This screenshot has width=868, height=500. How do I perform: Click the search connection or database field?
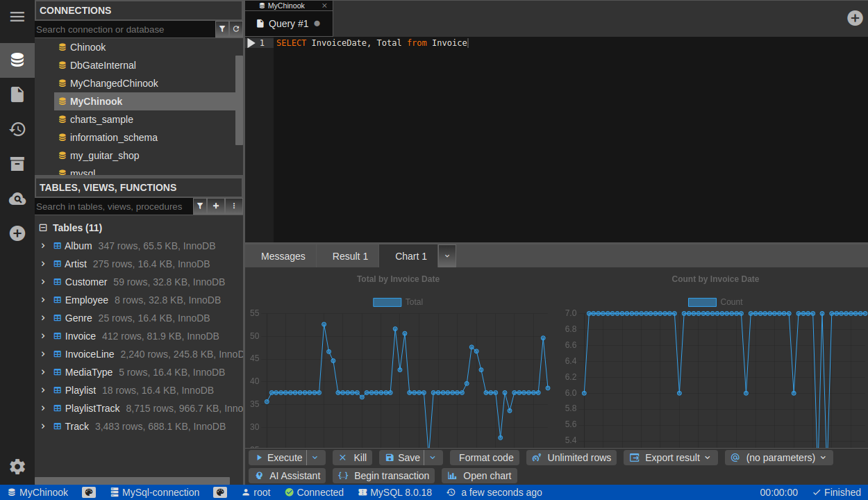pos(125,29)
